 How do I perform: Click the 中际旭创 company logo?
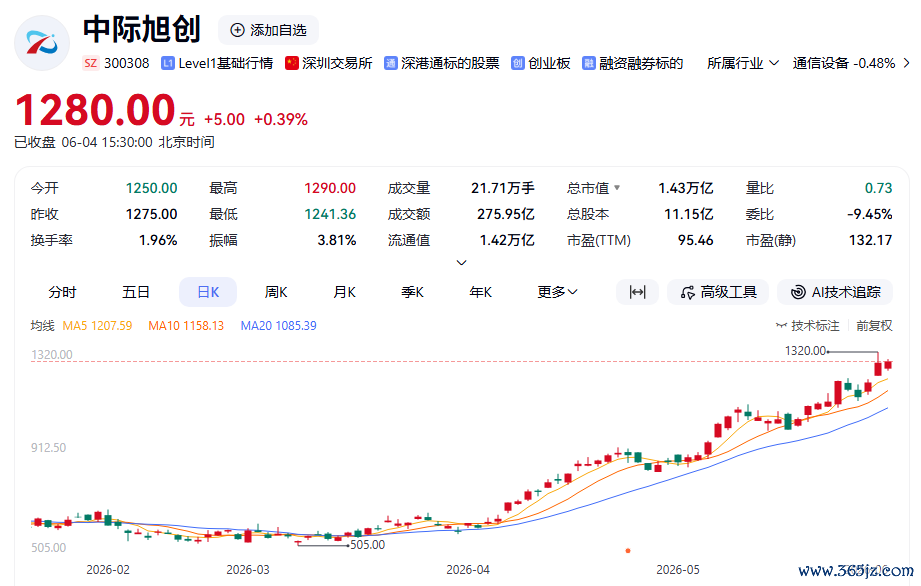(x=42, y=43)
